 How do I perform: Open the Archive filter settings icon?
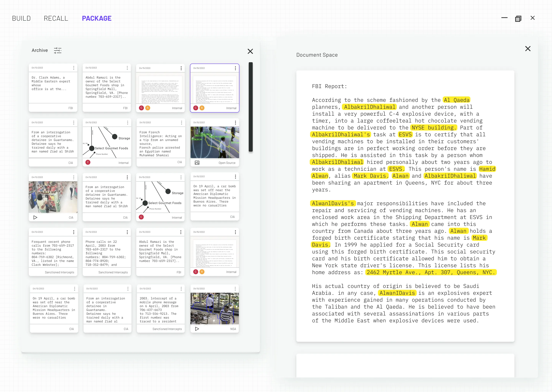coord(58,51)
